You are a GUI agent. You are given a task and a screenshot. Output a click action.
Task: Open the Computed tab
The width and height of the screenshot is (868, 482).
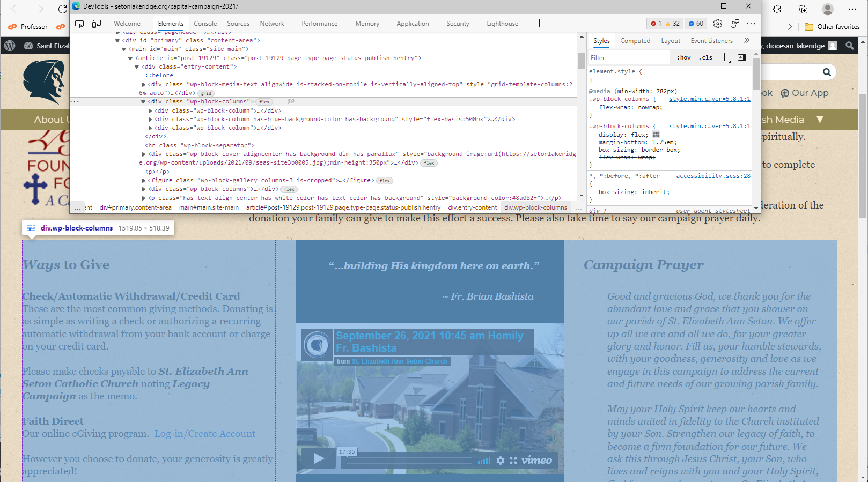pyautogui.click(x=635, y=41)
